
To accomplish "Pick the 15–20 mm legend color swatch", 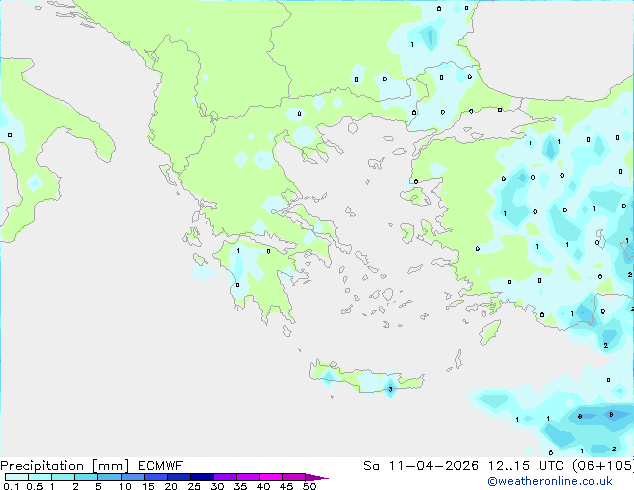I will pyautogui.click(x=155, y=477).
